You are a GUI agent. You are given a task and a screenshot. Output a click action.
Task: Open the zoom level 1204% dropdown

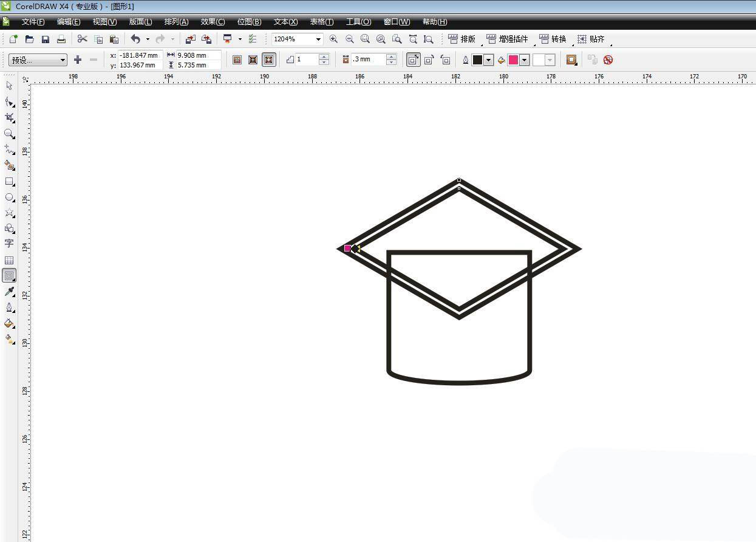(318, 39)
